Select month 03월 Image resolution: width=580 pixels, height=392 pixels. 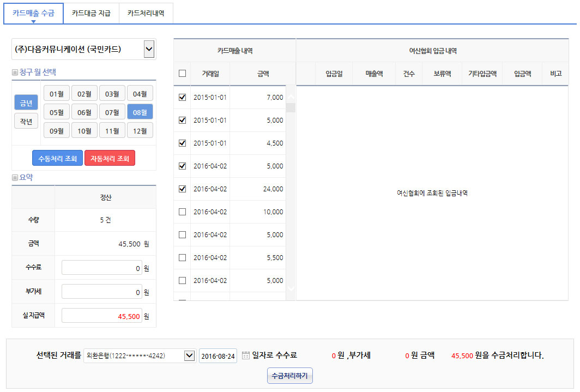point(112,94)
